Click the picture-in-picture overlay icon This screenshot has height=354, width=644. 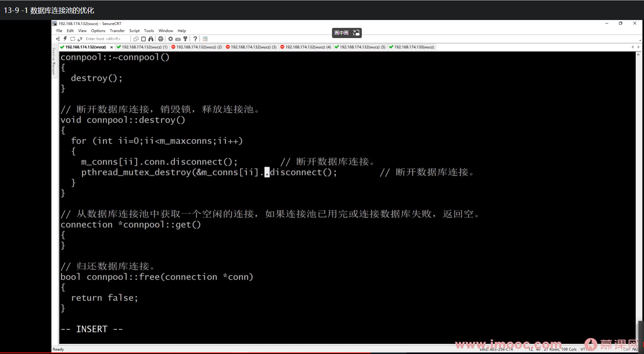pyautogui.click(x=356, y=33)
